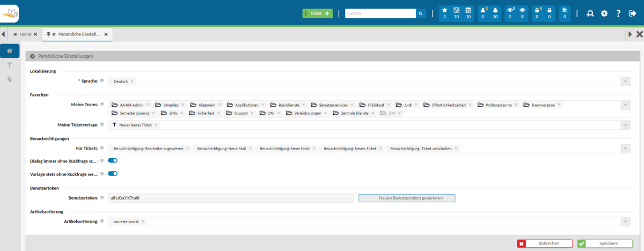The width and height of the screenshot is (644, 251).
Task: Toggle 'Dialog immer ohne Rückfrage' switch
Action: [x=113, y=160]
